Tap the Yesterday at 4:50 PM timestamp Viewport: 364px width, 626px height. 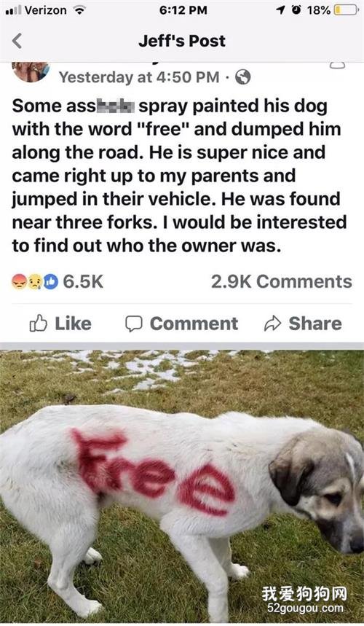tap(140, 77)
